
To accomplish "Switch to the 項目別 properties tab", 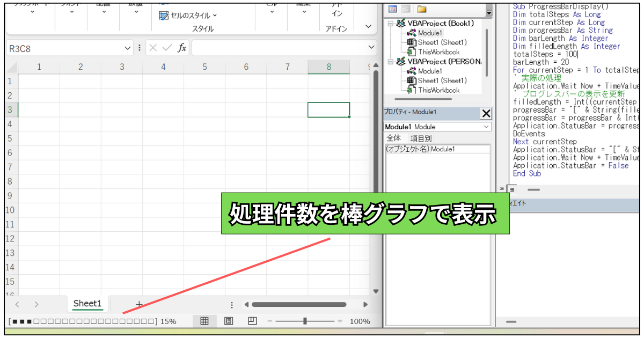I will coord(421,138).
